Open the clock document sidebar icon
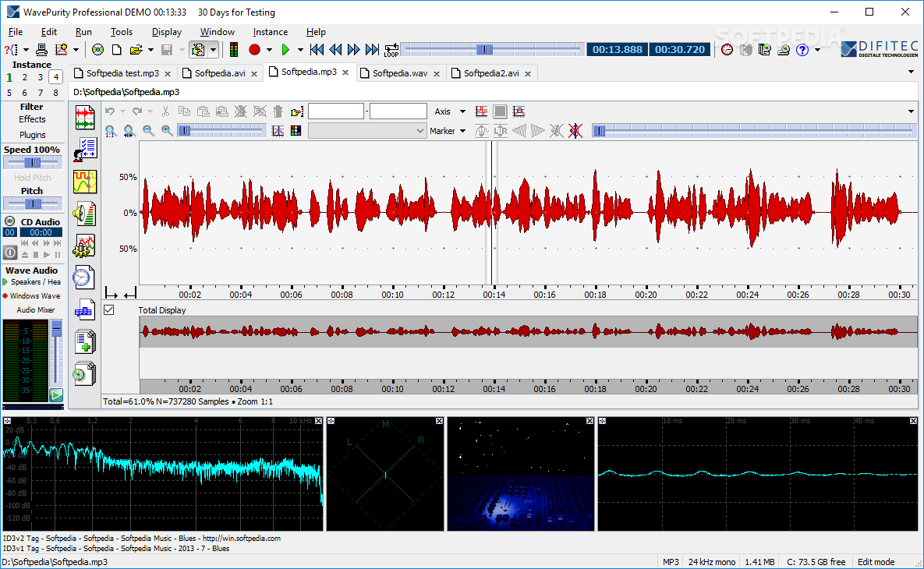The width and height of the screenshot is (924, 569). pos(85,277)
